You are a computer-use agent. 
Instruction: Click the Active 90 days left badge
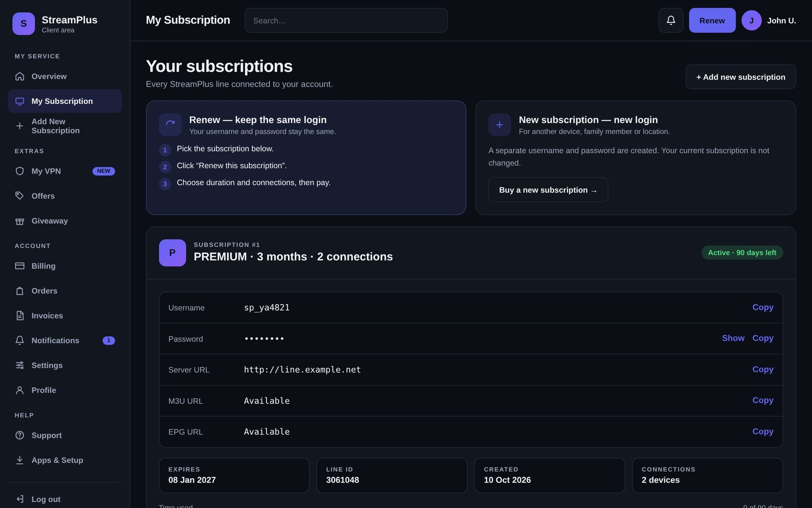pyautogui.click(x=742, y=252)
